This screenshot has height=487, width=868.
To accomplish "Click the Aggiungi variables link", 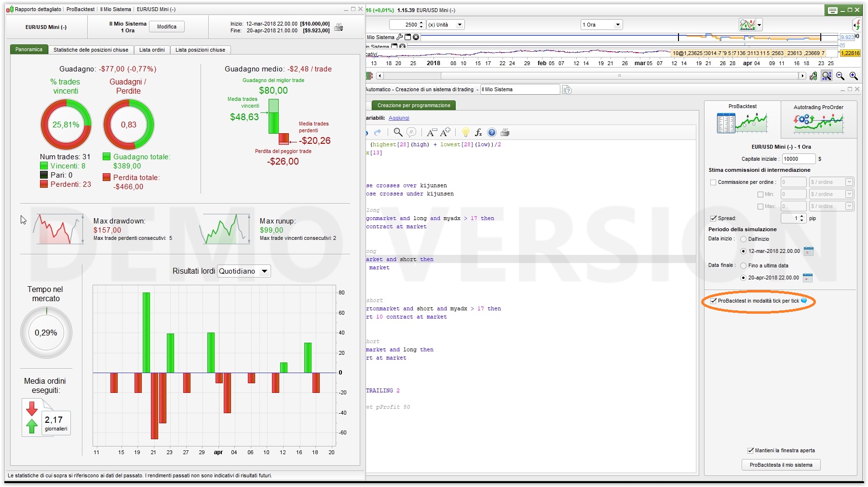I will (399, 118).
